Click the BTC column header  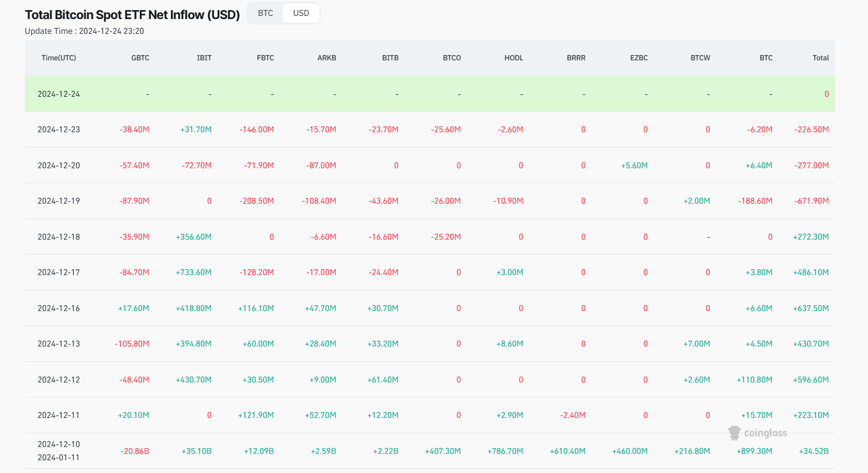pos(766,58)
